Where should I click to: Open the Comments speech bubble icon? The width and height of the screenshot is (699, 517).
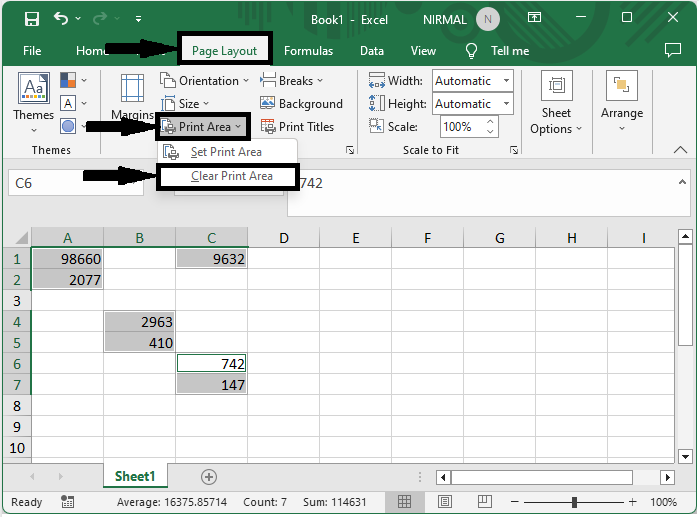tap(673, 50)
